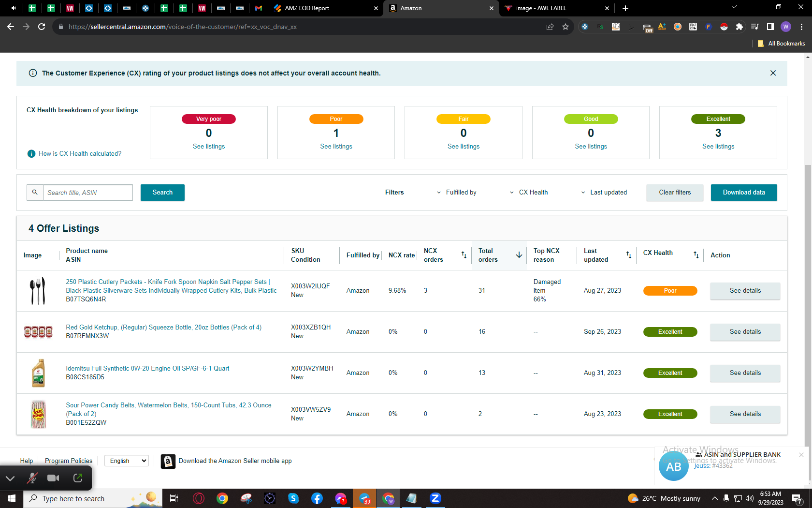Click the cutlery product thumbnail

coord(38,291)
